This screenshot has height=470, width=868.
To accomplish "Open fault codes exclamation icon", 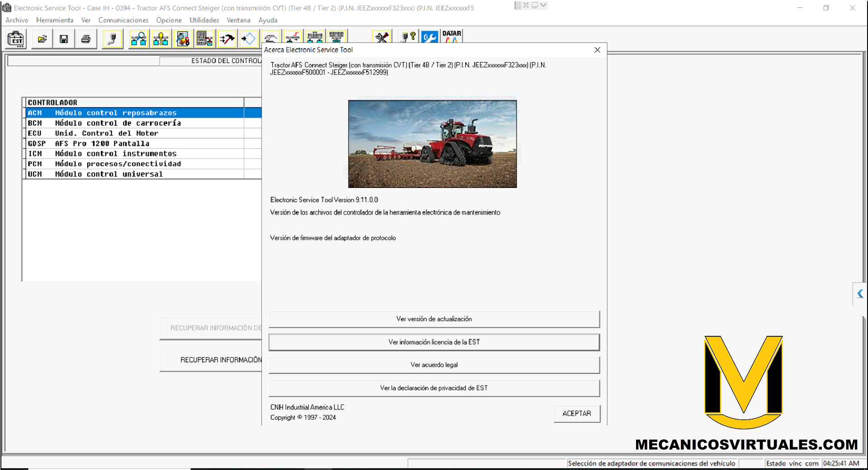I will coord(161,39).
